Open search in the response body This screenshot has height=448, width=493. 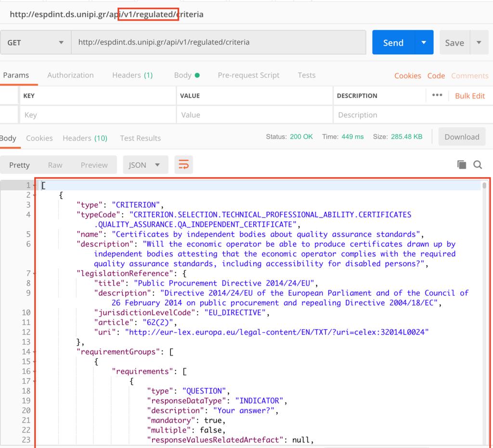coord(478,165)
